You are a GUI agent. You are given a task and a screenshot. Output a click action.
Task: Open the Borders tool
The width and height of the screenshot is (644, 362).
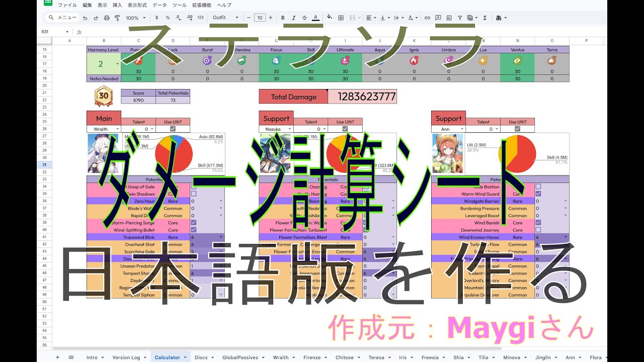tap(341, 18)
